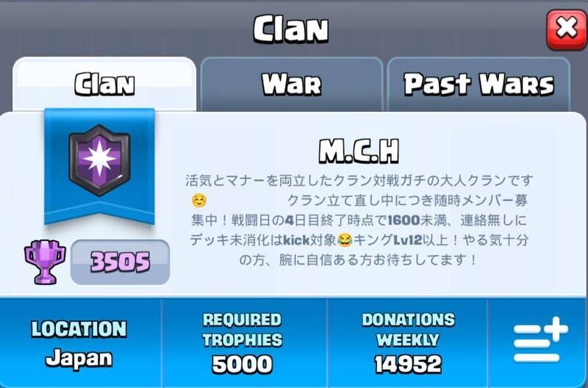This screenshot has height=388, width=588.
Task: Tap the Donations Weekly 14952 panel
Action: pyautogui.click(x=408, y=343)
